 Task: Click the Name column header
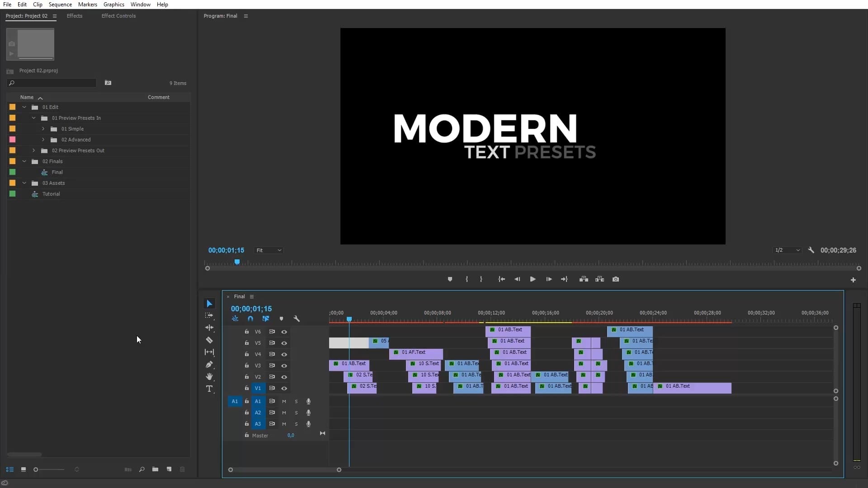(x=27, y=97)
